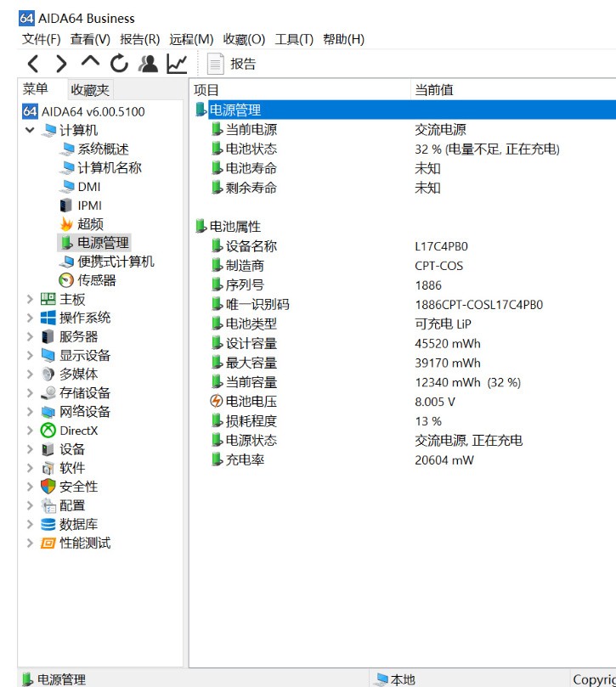Image resolution: width=616 pixels, height=687 pixels.
Task: Open the 报告(R) menu
Action: click(140, 39)
